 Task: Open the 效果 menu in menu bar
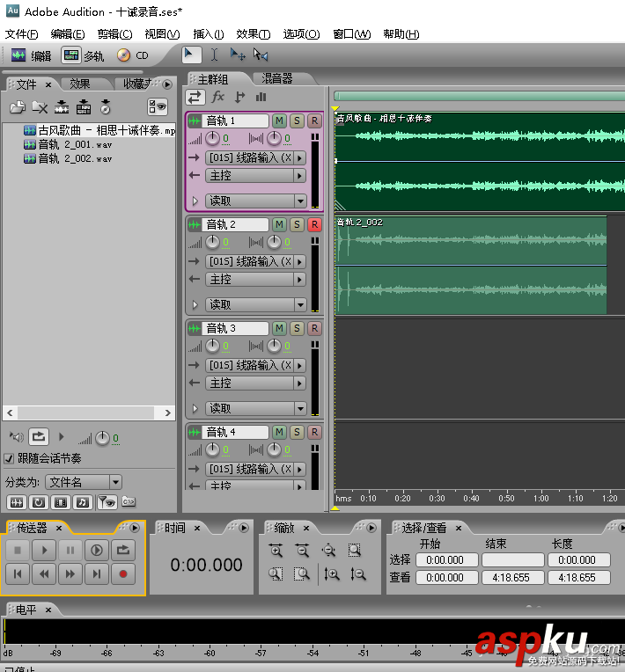254,33
